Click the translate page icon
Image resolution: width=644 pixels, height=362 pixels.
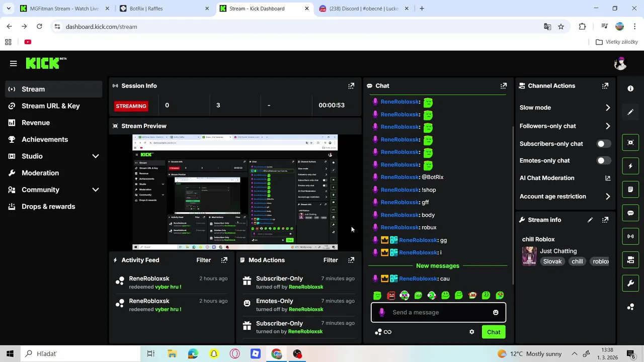pos(547,27)
